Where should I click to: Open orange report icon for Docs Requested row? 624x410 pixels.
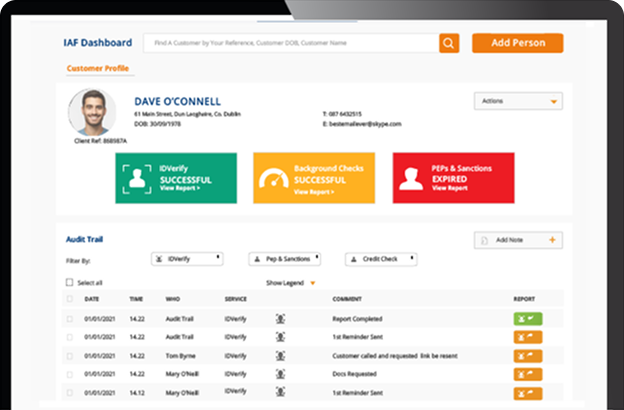click(x=528, y=374)
